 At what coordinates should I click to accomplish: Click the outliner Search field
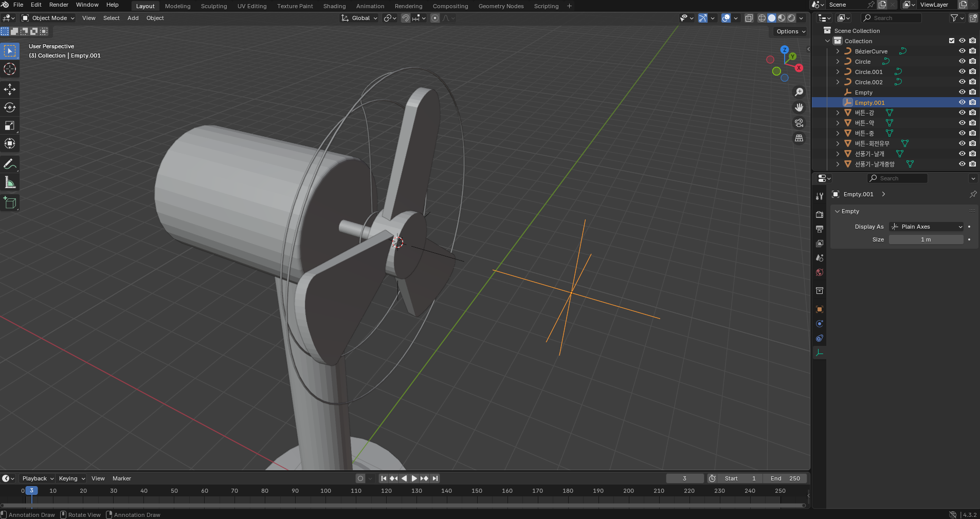[x=892, y=18]
